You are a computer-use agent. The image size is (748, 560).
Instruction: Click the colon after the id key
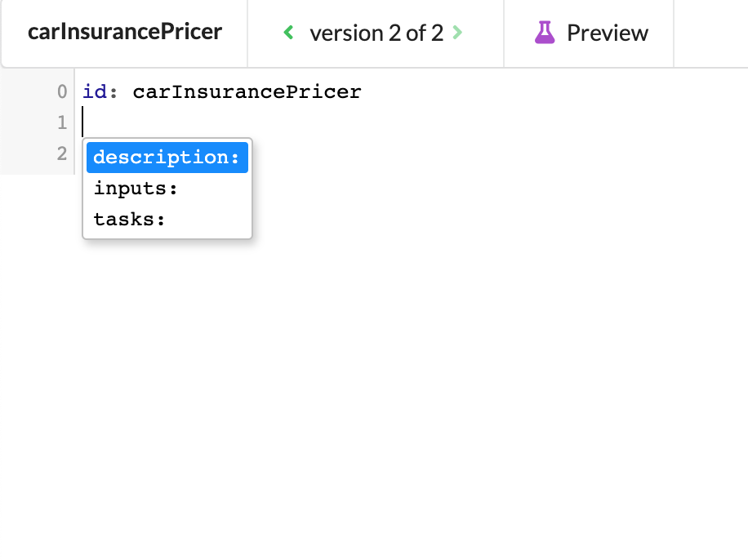pos(114,91)
